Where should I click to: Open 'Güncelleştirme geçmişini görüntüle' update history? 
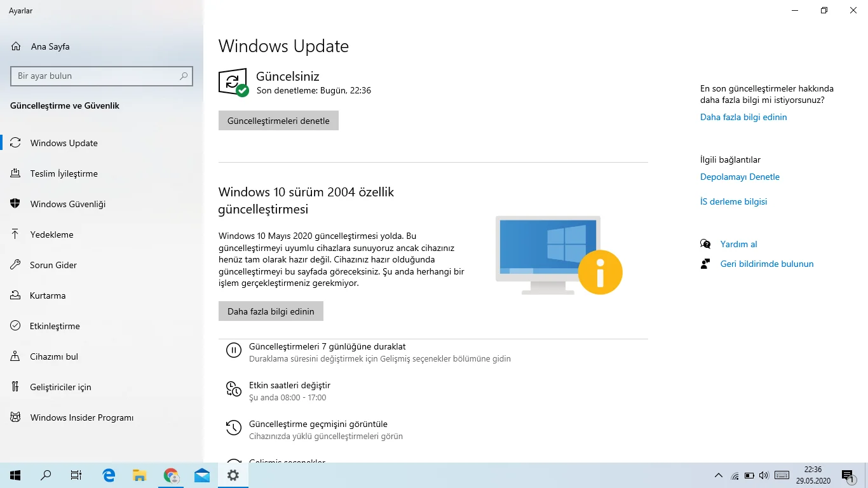[318, 424]
